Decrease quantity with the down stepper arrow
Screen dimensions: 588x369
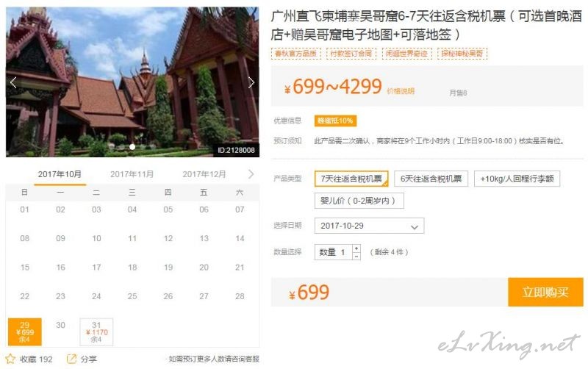point(356,256)
